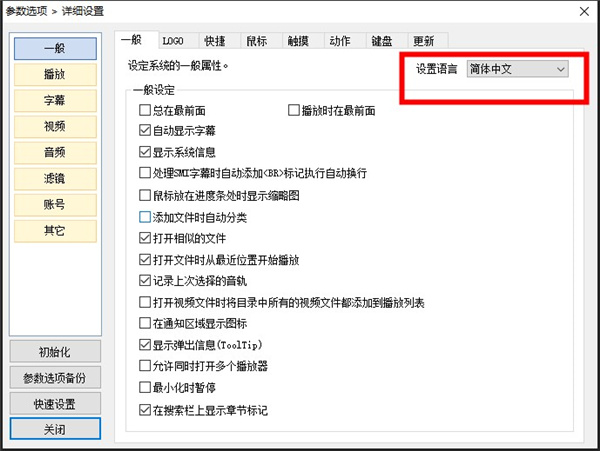
Task: Open the 键盘 tab
Action: pos(381,41)
